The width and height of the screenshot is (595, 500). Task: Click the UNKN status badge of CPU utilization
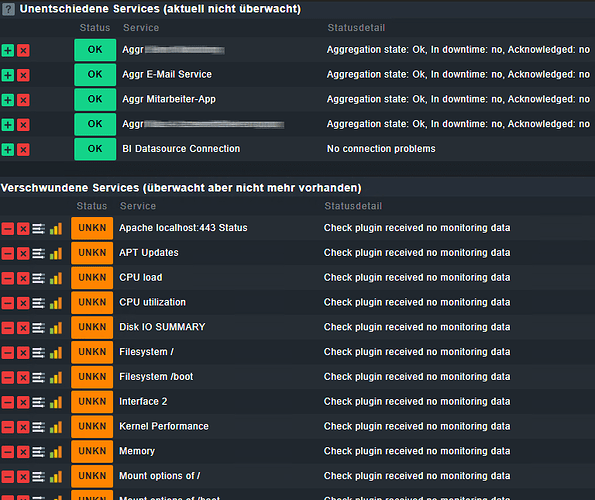92,302
